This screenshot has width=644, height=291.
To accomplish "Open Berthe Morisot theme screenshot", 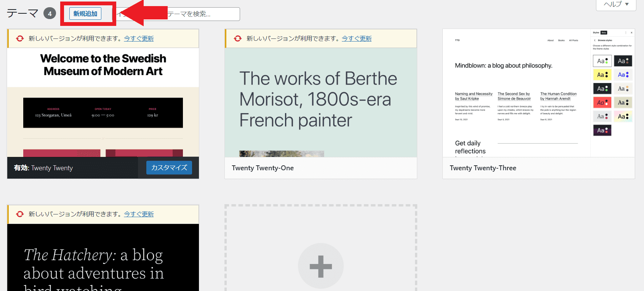I will [x=321, y=102].
